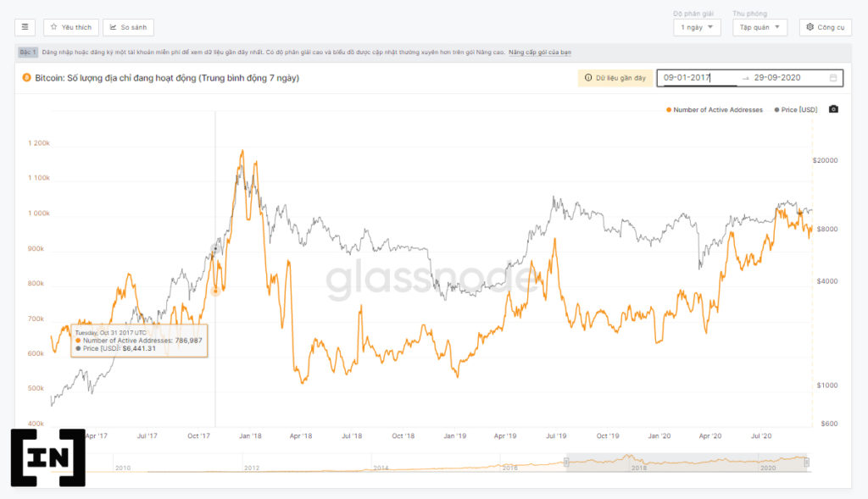The width and height of the screenshot is (868, 499).
Task: Click left handle of timeline range slider
Action: click(566, 462)
